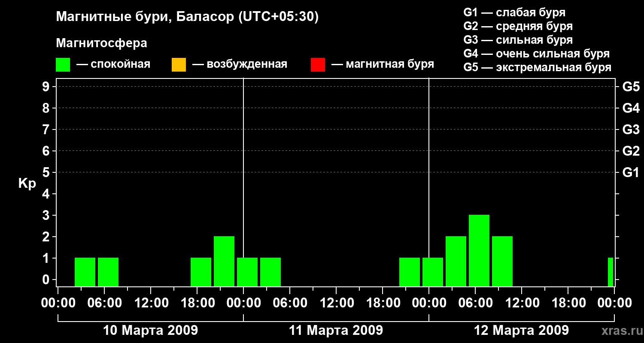Image resolution: width=644 pixels, height=343 pixels.
Task: Click the Kp value 0 on left axis
Action: tap(47, 280)
